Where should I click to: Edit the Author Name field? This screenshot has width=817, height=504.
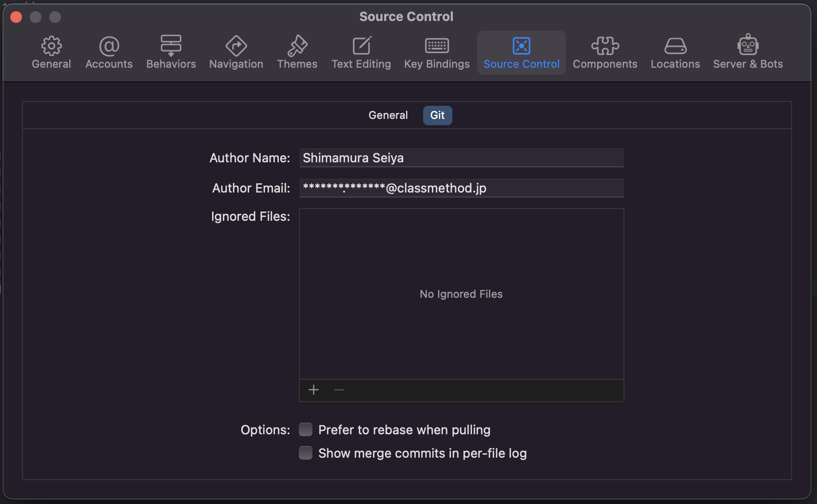click(x=461, y=158)
